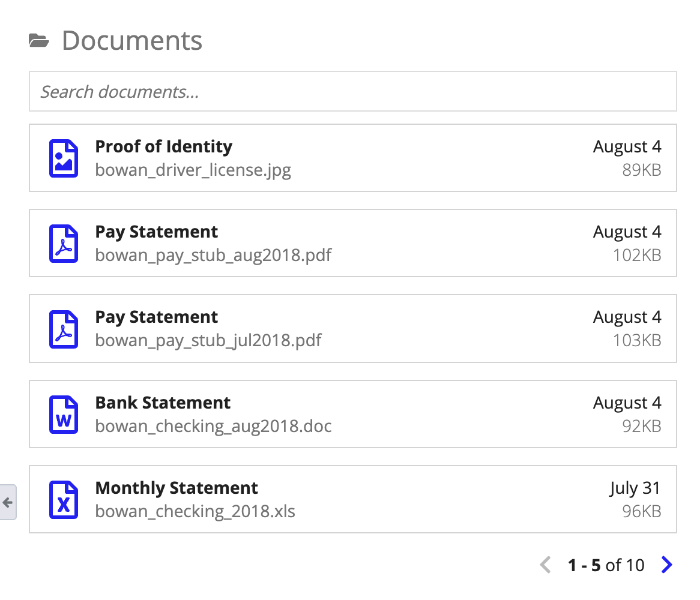Click the open folder icon beside Documents

point(39,41)
